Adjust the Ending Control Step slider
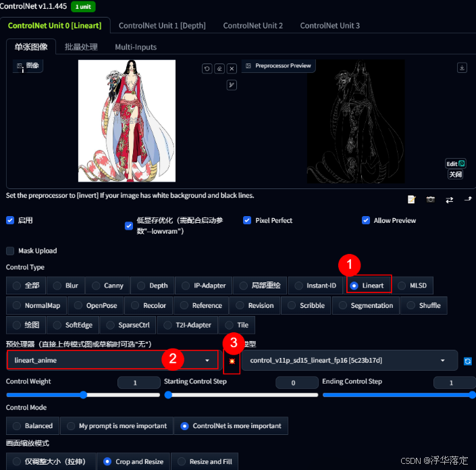This screenshot has height=470, width=476. tap(399, 394)
